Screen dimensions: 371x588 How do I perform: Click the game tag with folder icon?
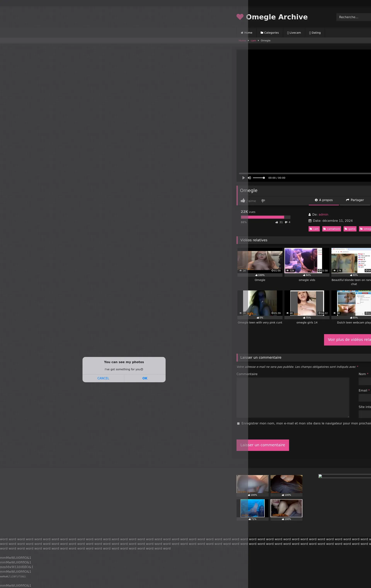[350, 229]
